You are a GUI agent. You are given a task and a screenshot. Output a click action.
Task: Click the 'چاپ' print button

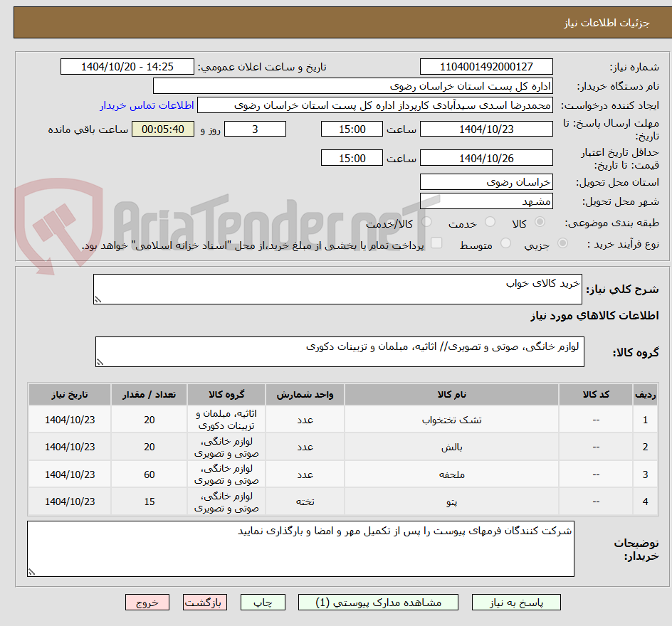(x=263, y=602)
